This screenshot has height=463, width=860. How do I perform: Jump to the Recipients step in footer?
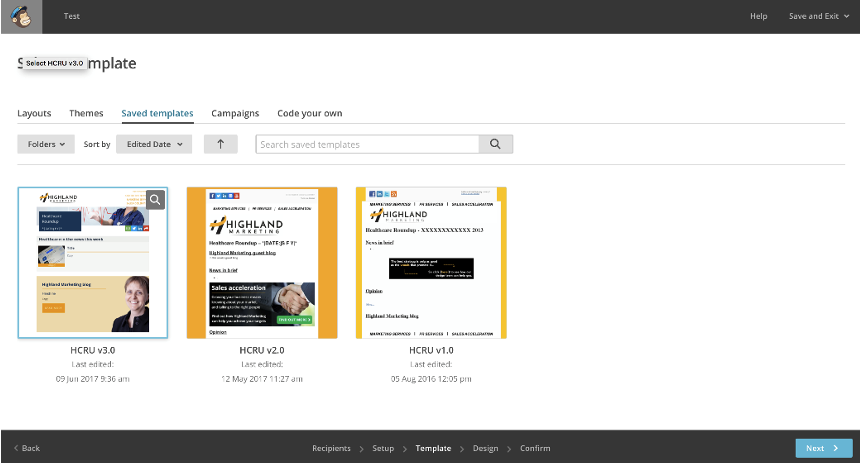[331, 448]
